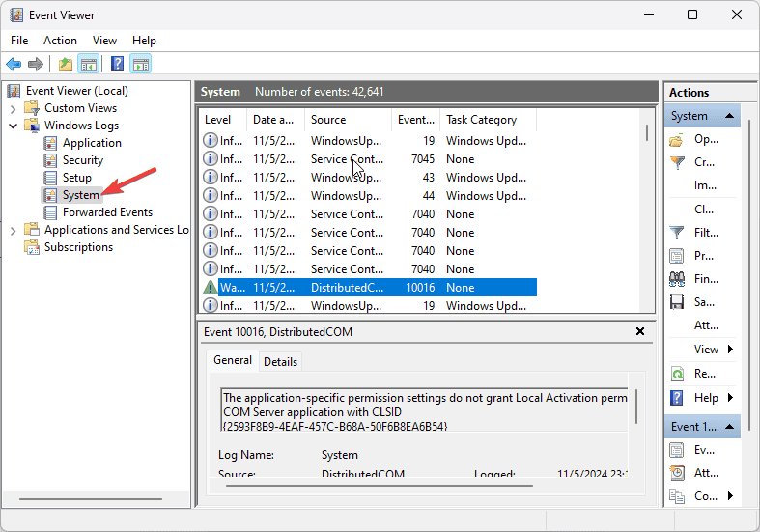
Task: Select the WindowsUp... event with ID 44
Action: click(x=369, y=196)
